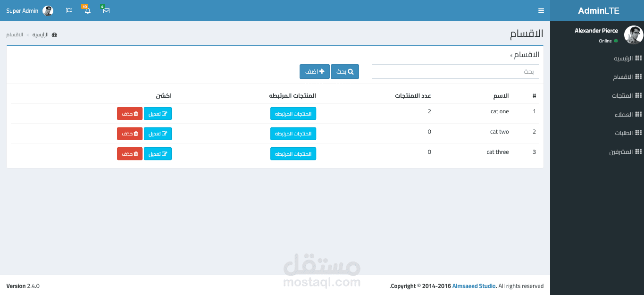Click the AdminLTE logo

599,11
